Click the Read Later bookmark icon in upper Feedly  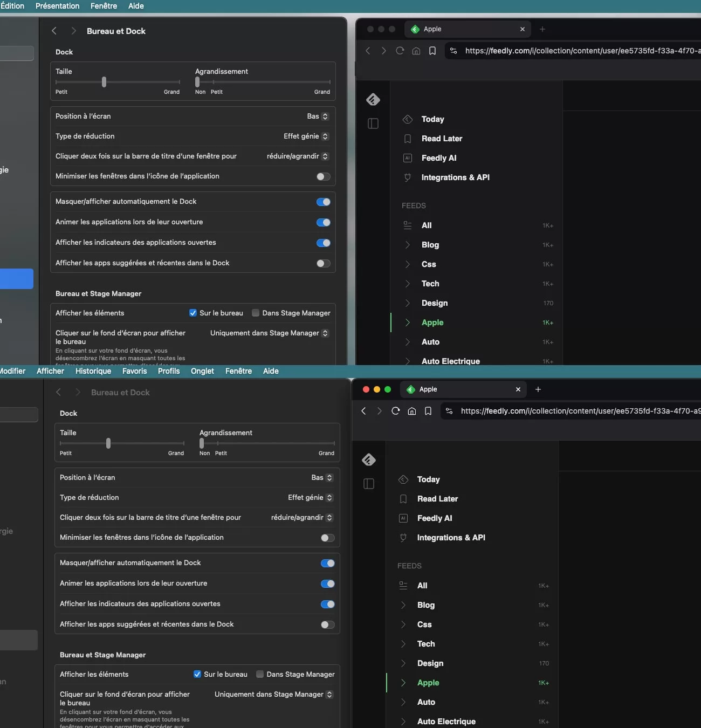click(408, 139)
